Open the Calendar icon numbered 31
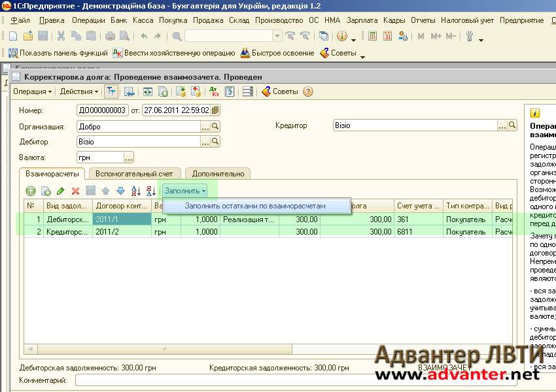 click(387, 36)
